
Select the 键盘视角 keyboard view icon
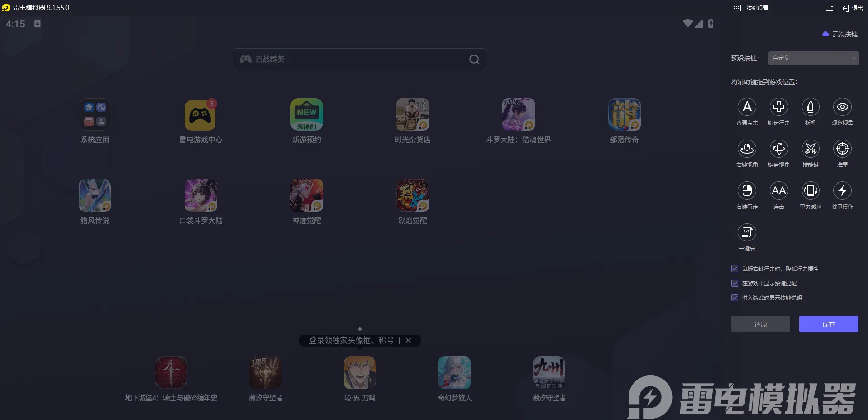[x=779, y=149]
